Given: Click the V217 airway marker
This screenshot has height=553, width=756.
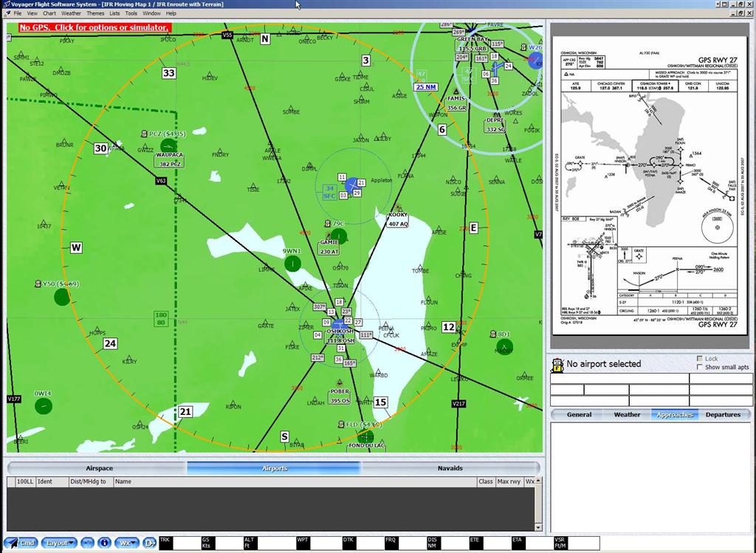Looking at the screenshot, I should coord(458,404).
